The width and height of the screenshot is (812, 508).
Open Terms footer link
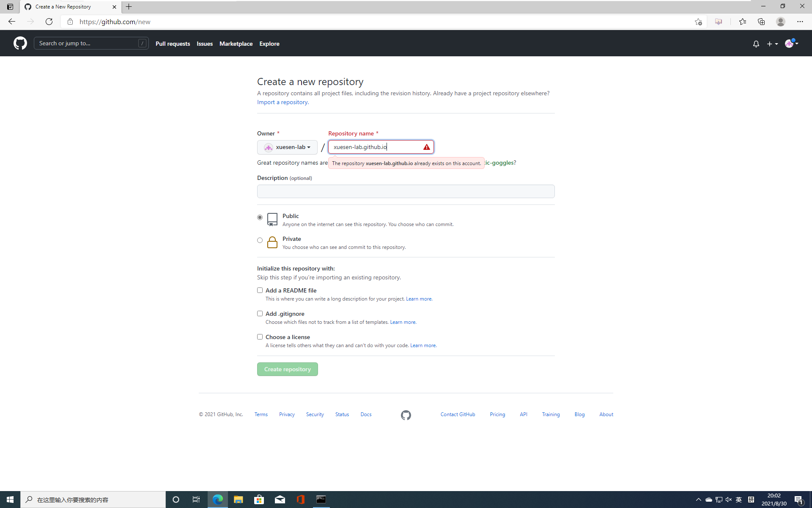[261, 414]
